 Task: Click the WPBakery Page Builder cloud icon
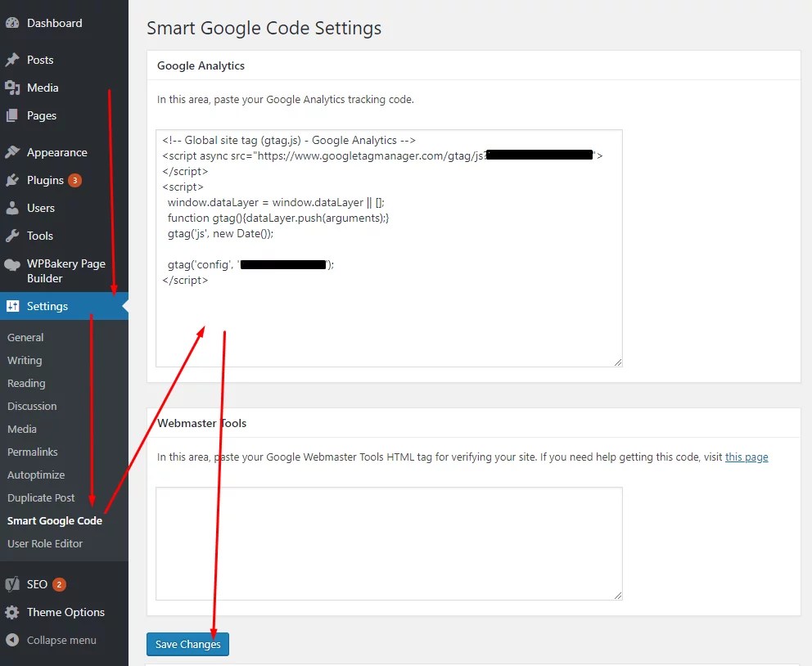[12, 264]
